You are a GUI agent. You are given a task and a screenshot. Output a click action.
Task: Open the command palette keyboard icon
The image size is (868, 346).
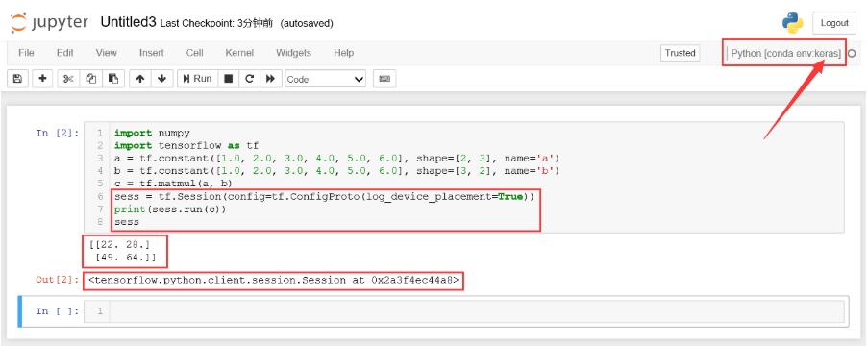coord(384,79)
